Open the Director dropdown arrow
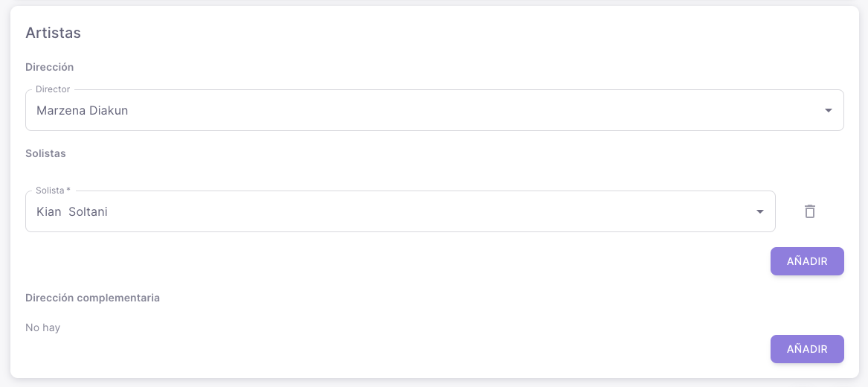Screen dimensions: 868x387 [x=828, y=111]
